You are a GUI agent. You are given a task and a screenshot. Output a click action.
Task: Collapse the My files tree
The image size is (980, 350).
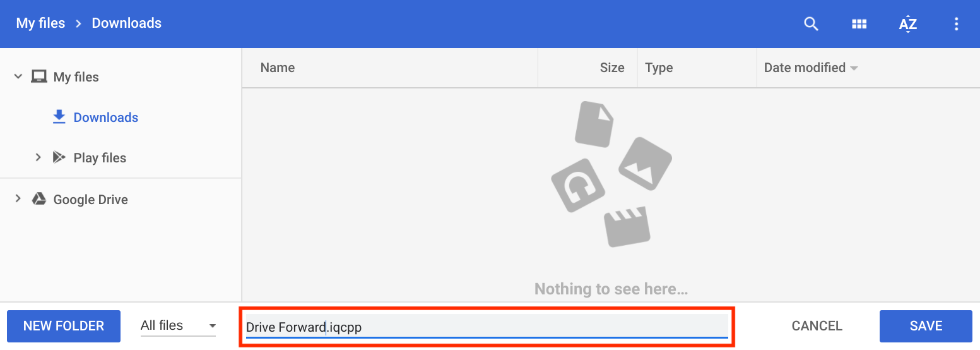click(x=18, y=77)
